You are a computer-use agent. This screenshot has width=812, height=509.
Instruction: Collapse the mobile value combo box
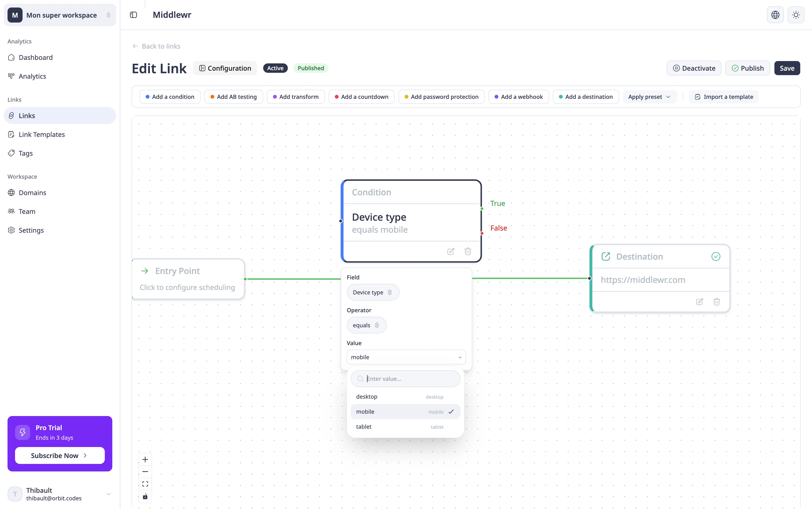point(406,357)
